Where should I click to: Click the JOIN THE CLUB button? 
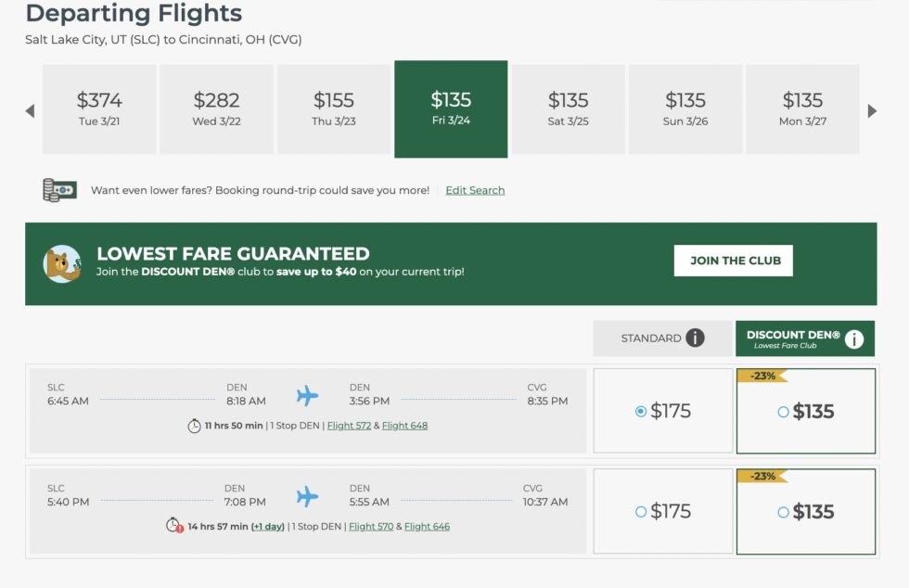733,261
